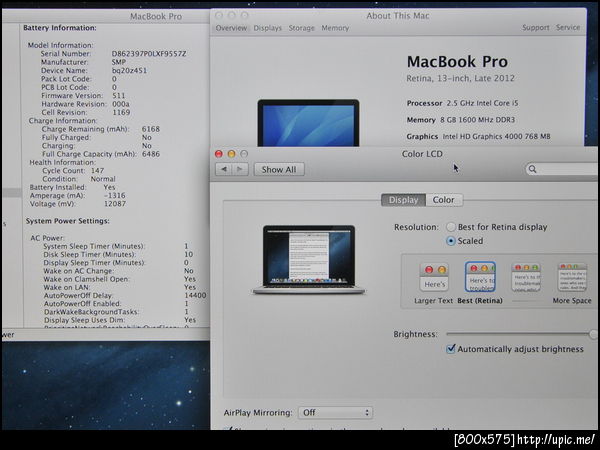Click the forward arrow in Color LCD toolbar
This screenshot has width=600, height=450.
pos(240,169)
